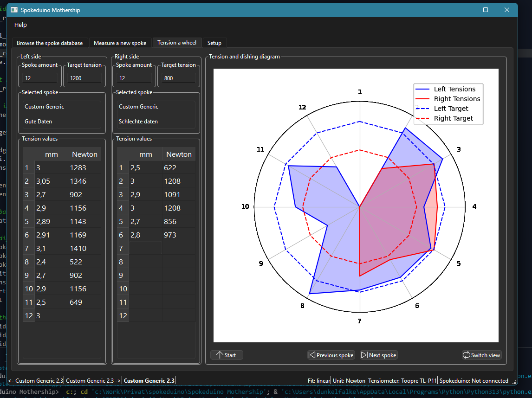Click status bar 'Unit: Newton' entry
532x398 pixels.
[349, 381]
